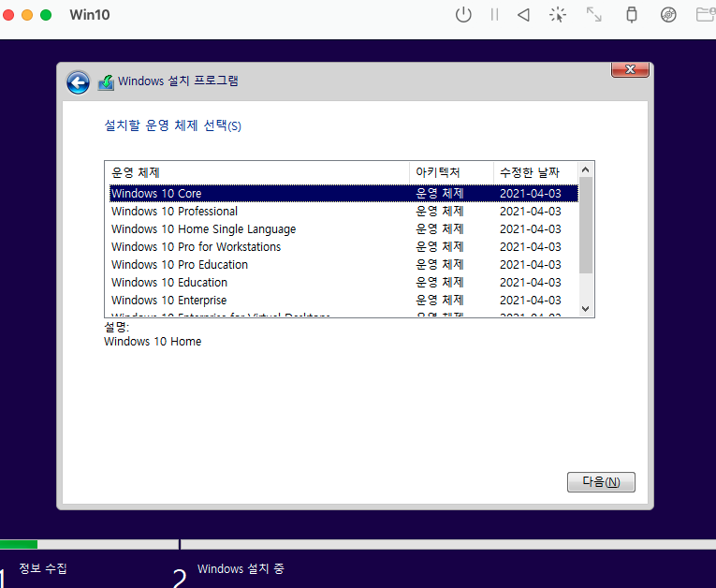Click the list scroll up arrow
The width and height of the screenshot is (716, 588).
pos(586,170)
